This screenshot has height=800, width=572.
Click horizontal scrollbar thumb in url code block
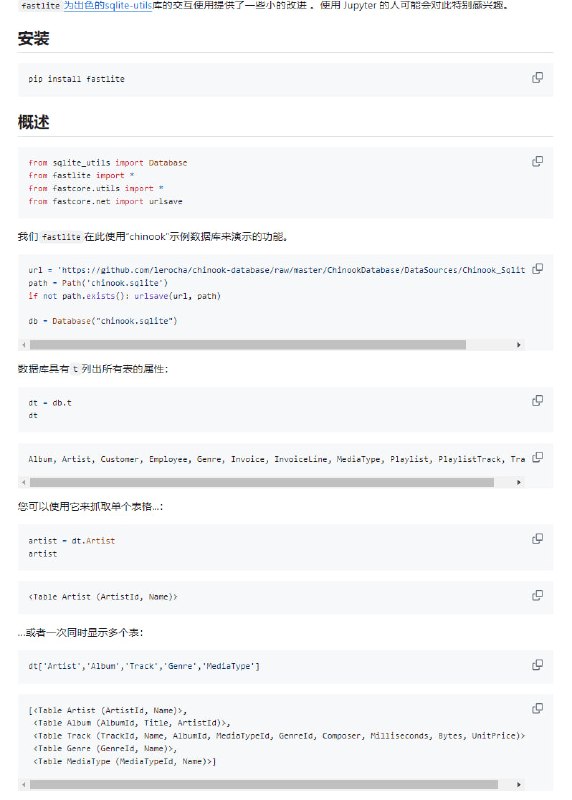[x=247, y=345]
